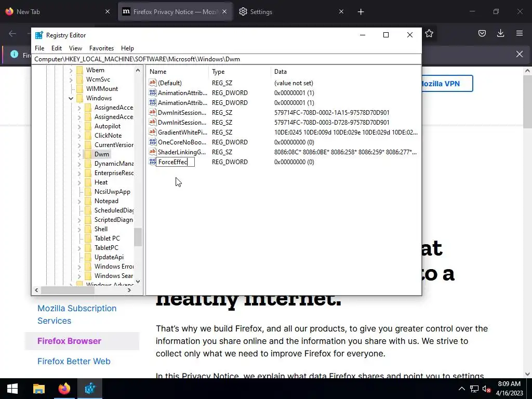
Task: Click the Firefox taskbar icon
Action: pyautogui.click(x=64, y=389)
